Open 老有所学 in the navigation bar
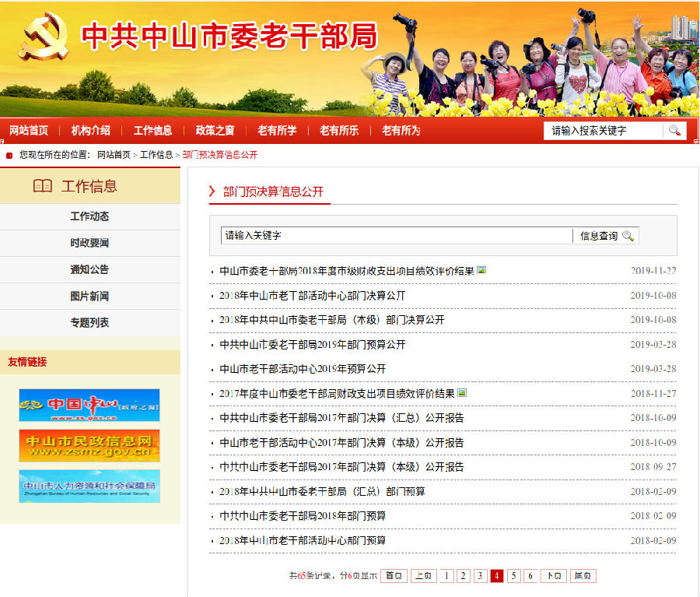The width and height of the screenshot is (700, 597). pyautogui.click(x=278, y=131)
